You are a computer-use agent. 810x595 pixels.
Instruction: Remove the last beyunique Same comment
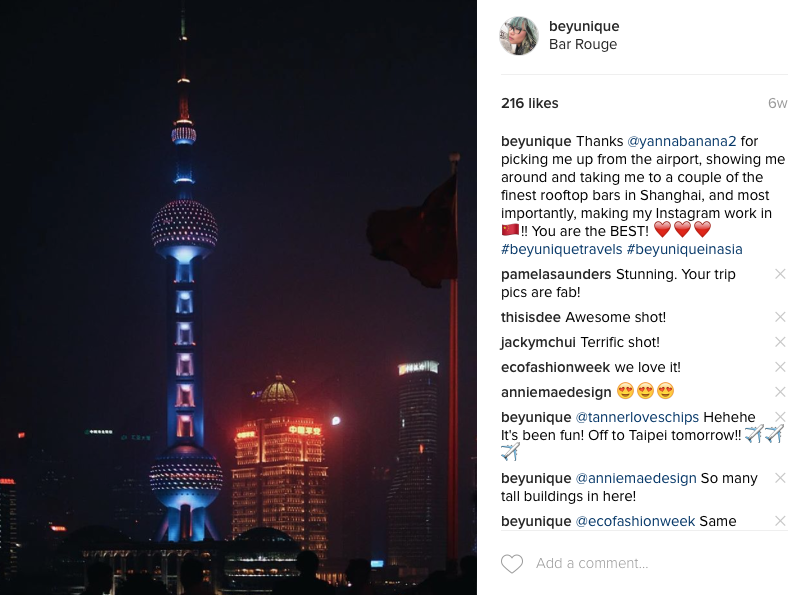(780, 521)
